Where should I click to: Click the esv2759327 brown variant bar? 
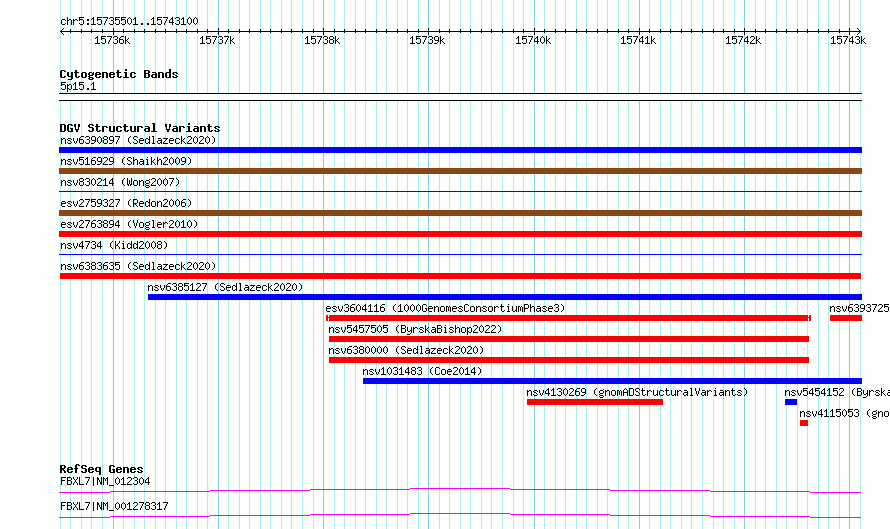460,213
